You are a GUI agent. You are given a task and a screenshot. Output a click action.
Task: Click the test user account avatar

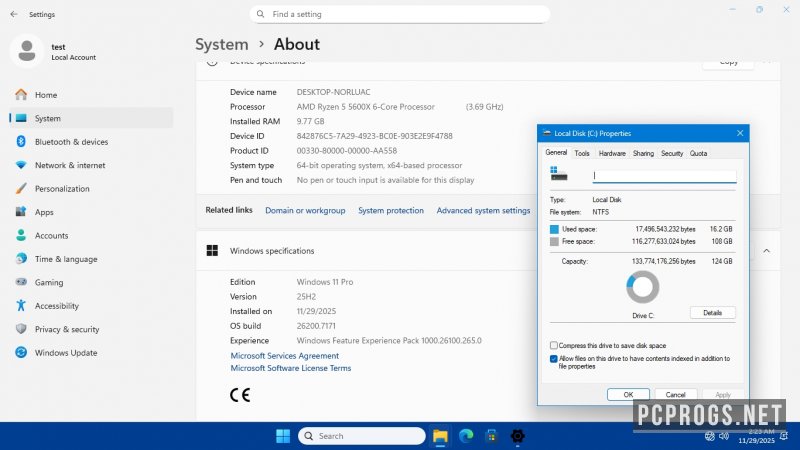(x=27, y=51)
